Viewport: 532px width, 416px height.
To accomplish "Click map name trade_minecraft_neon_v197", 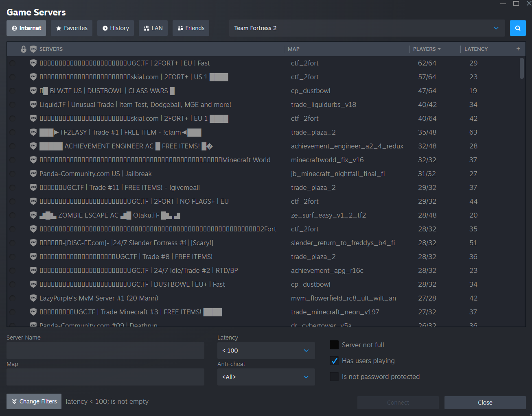I will coord(335,312).
